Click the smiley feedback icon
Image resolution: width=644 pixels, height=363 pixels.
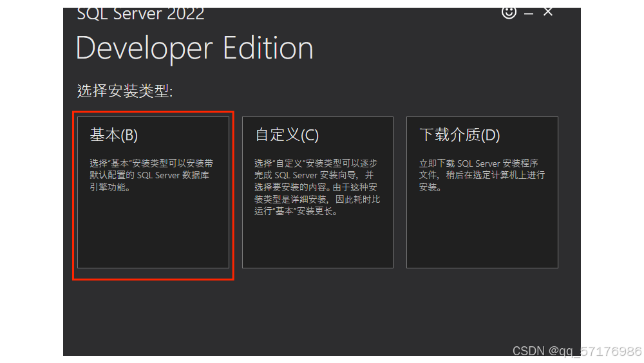(509, 12)
